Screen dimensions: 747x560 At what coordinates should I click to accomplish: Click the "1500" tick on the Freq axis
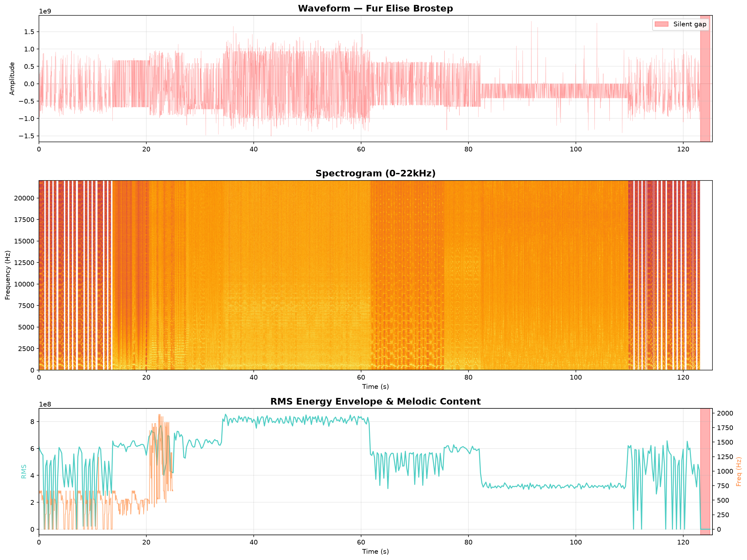coord(725,442)
